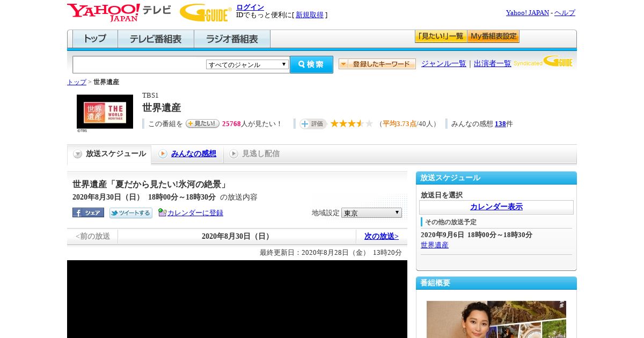Select the 放送スケジュール tab
The height and width of the screenshot is (338, 644).
click(109, 154)
